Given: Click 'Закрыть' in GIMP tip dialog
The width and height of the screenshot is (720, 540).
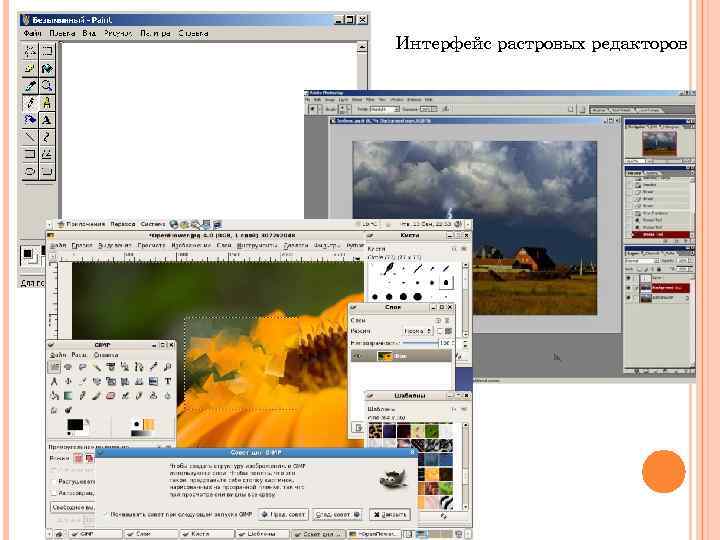Looking at the screenshot, I should (x=389, y=515).
